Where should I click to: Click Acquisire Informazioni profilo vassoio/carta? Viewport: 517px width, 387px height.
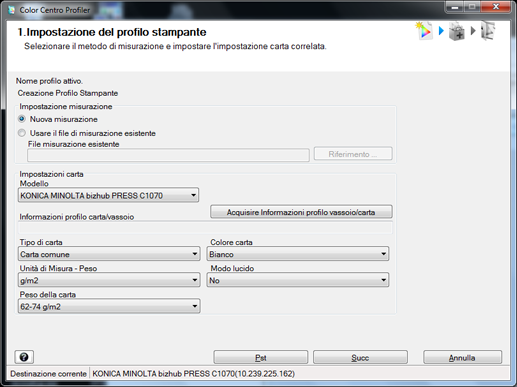301,212
